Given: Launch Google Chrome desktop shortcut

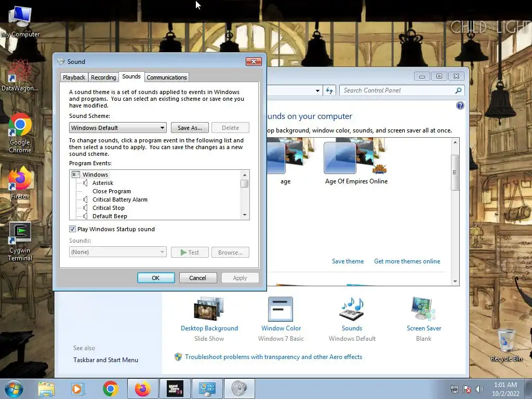Looking at the screenshot, I should coord(20,133).
